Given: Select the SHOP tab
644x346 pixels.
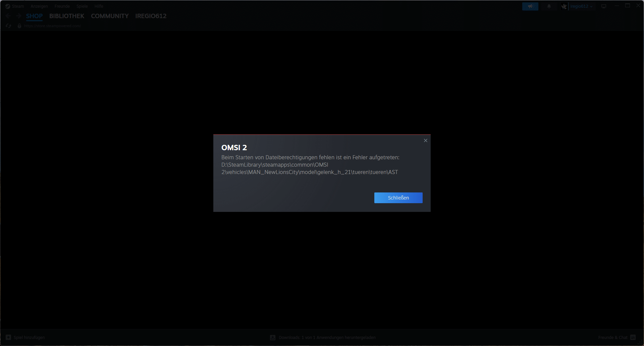Looking at the screenshot, I should pos(34,16).
